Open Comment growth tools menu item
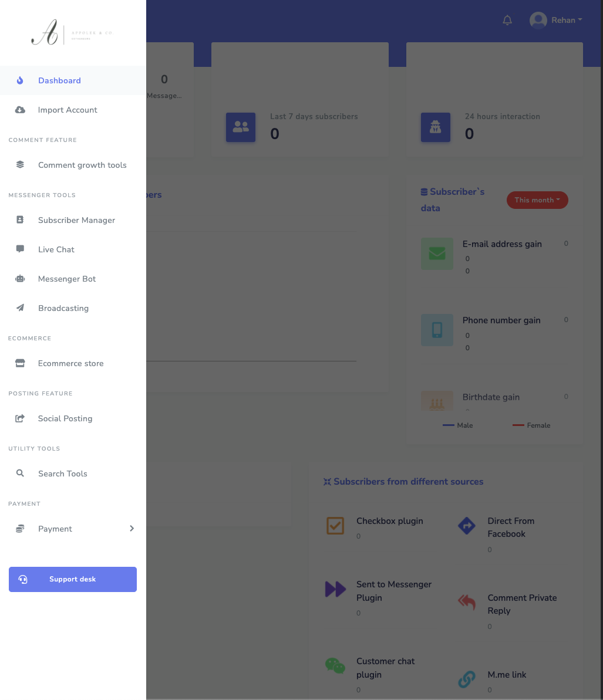The height and width of the screenshot is (700, 603). 82,165
